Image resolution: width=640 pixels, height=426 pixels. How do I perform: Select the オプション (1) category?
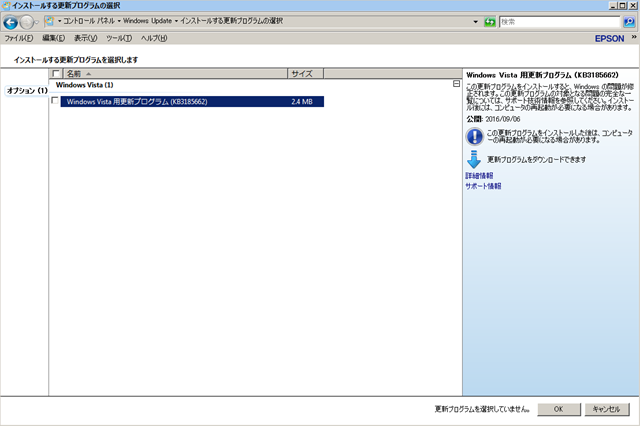click(27, 90)
